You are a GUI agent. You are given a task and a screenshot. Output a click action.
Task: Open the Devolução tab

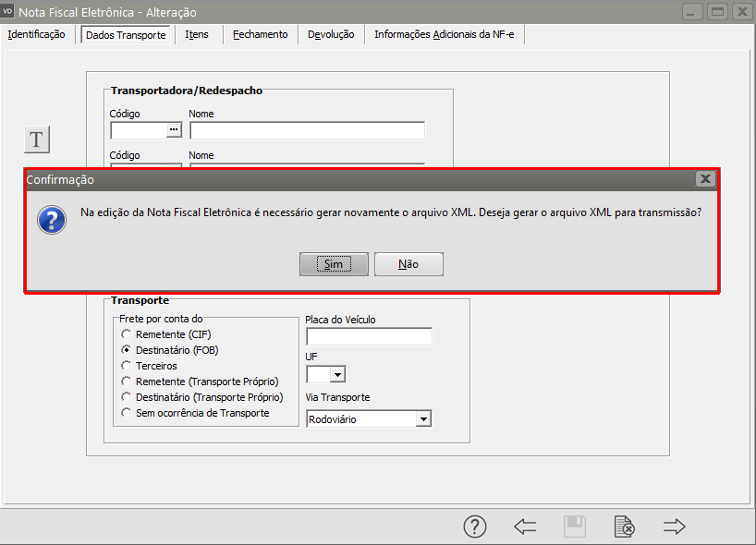331,34
